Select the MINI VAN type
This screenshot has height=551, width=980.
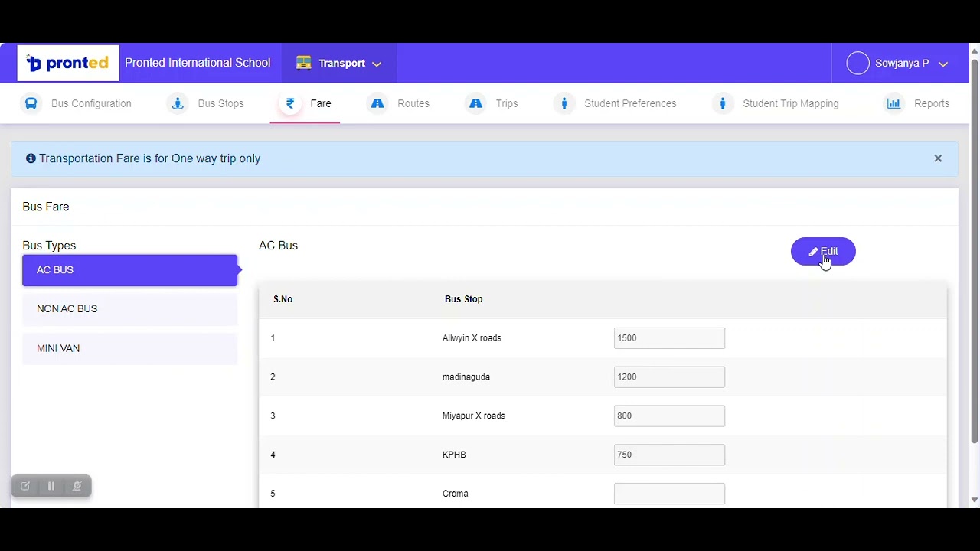click(x=130, y=348)
